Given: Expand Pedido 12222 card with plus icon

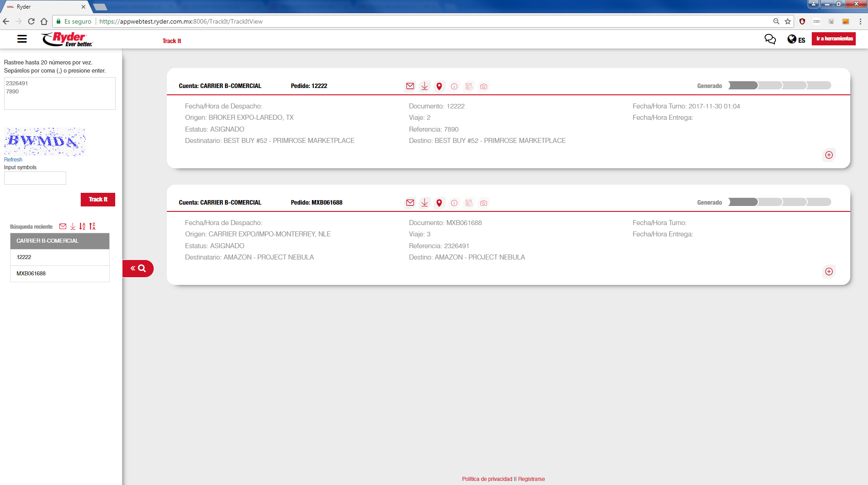Looking at the screenshot, I should coord(829,155).
